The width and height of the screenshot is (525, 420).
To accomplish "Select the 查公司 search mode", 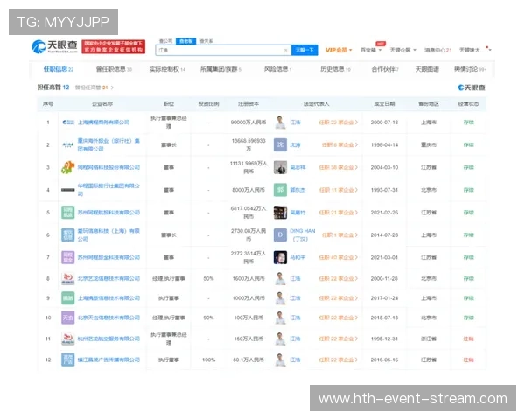I will click(165, 41).
